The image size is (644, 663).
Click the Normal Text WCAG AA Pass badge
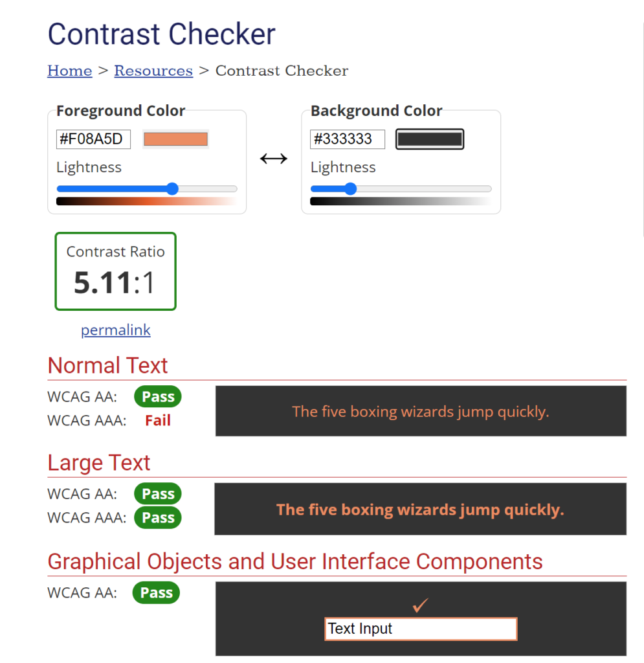pyautogui.click(x=158, y=397)
